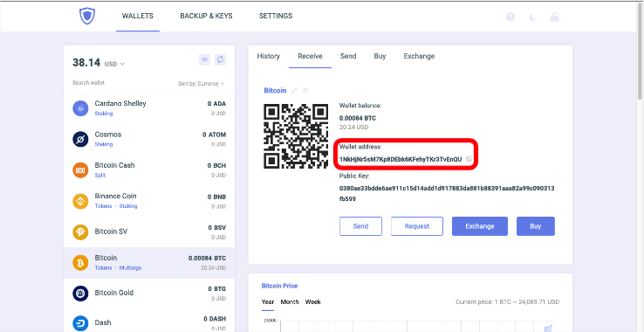Switch to the Buy tab
This screenshot has width=644, height=332.
coord(380,57)
